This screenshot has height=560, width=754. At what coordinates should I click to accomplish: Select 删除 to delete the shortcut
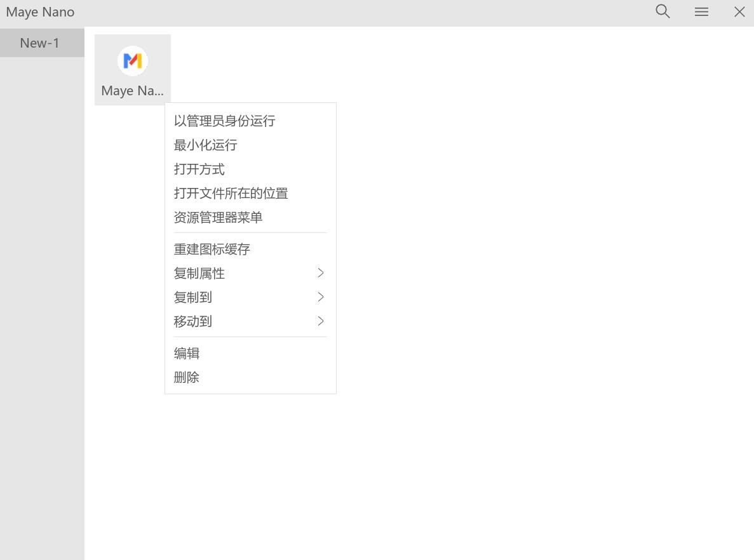[x=186, y=377]
